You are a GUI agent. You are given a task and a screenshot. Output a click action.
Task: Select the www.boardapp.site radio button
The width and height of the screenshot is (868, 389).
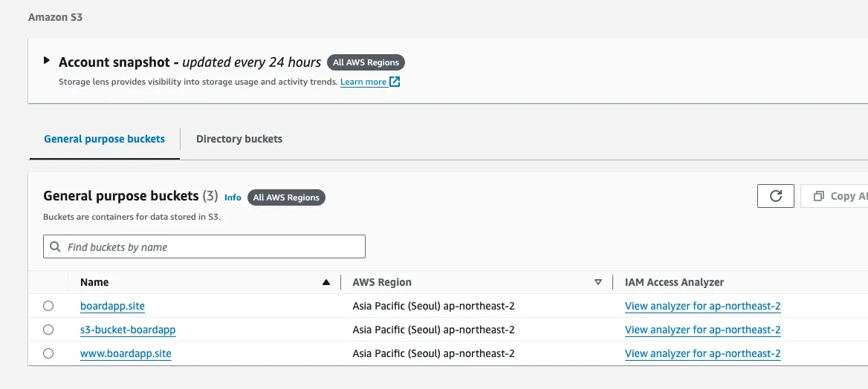48,353
